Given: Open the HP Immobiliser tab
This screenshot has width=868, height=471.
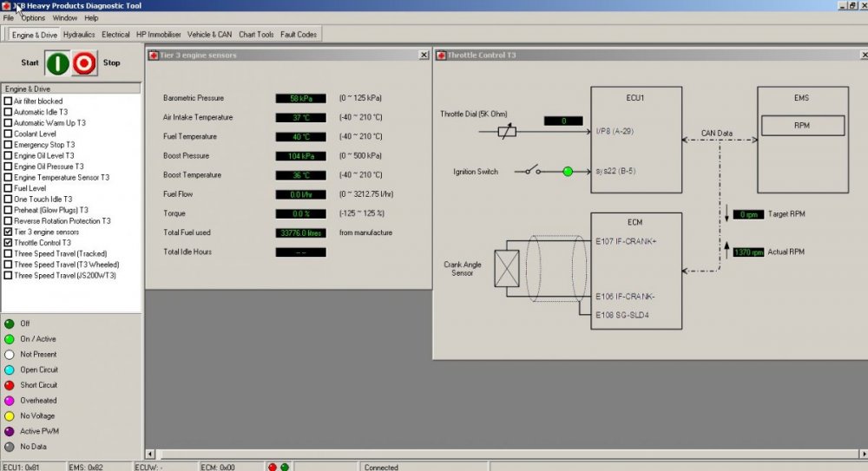Looking at the screenshot, I should click(159, 35).
